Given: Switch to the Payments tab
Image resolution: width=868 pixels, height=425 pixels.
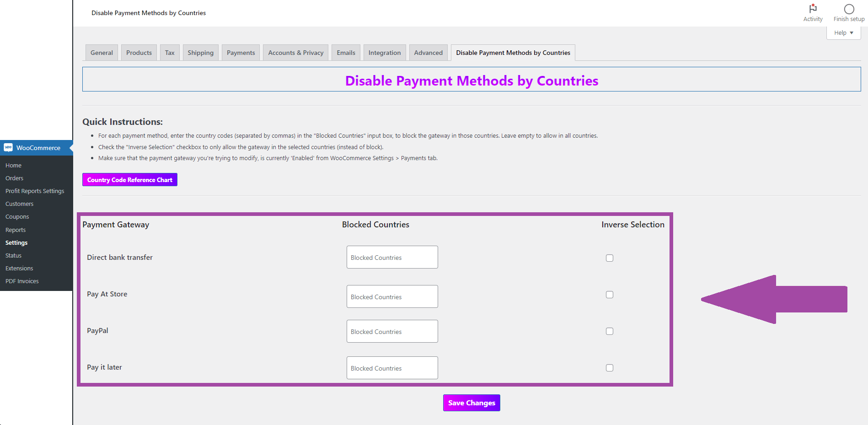Looking at the screenshot, I should tap(241, 52).
